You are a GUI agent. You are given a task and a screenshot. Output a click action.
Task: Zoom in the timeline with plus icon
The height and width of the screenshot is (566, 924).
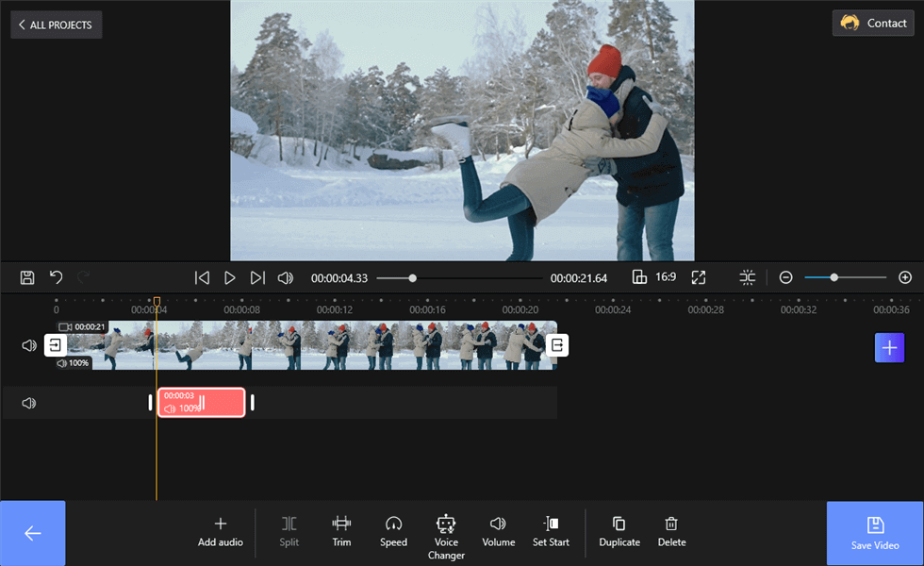click(905, 277)
